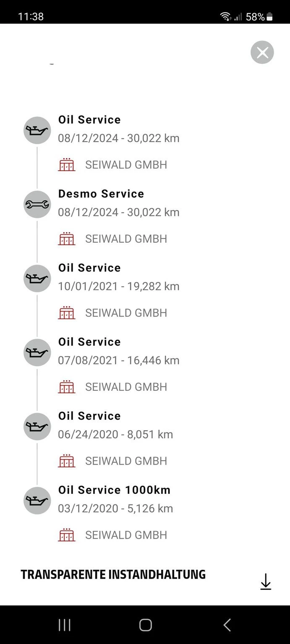The width and height of the screenshot is (290, 644).
Task: Open the Desmo Service entry title
Action: (x=101, y=194)
